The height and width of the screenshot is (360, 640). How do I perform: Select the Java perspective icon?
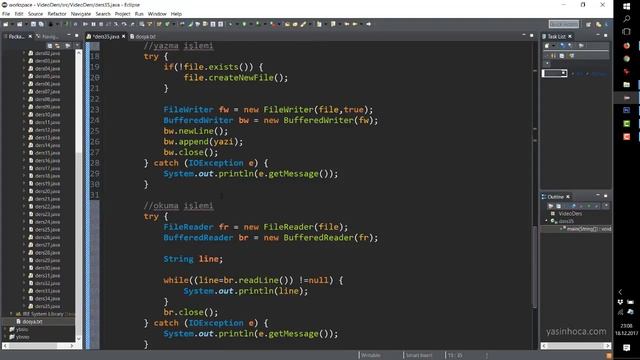click(x=598, y=24)
